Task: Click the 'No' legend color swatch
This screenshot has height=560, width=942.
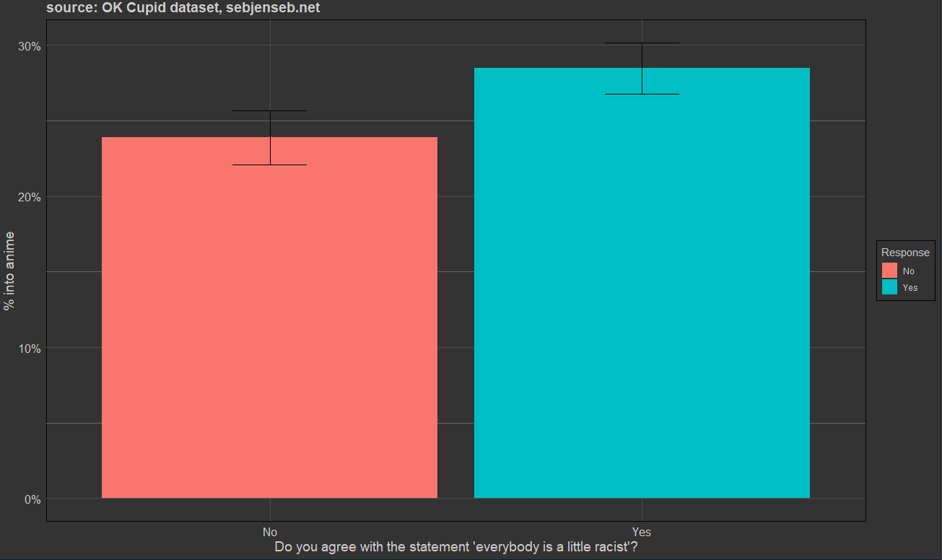Action: point(889,271)
